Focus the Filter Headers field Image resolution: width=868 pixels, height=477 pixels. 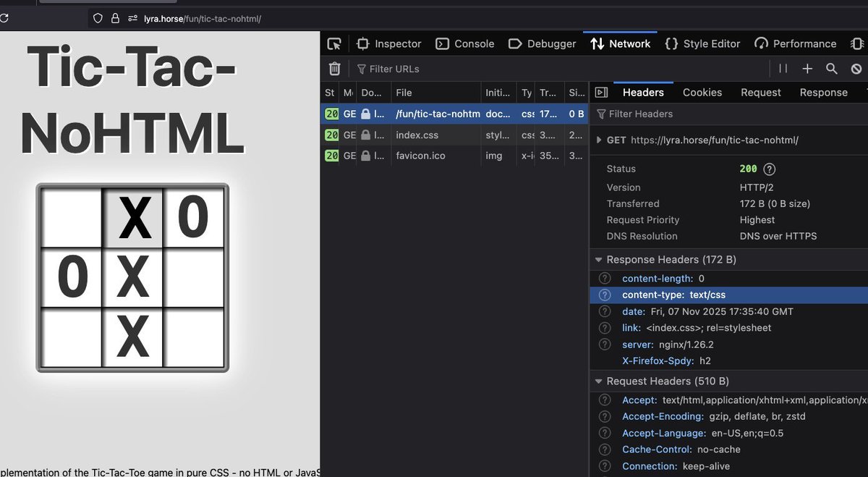731,114
